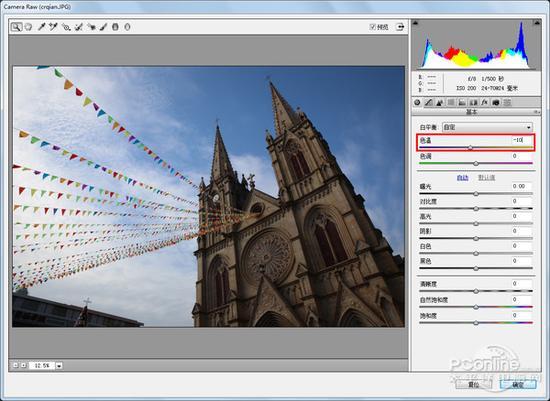This screenshot has width=550, height=401.
Task: Click the Default link beside Auto
Action: [487, 178]
